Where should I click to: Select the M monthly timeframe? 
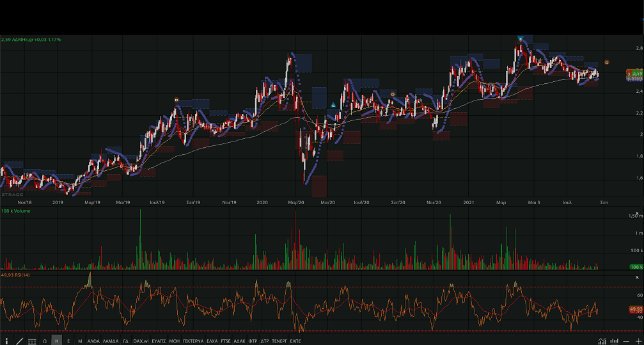tap(80, 341)
